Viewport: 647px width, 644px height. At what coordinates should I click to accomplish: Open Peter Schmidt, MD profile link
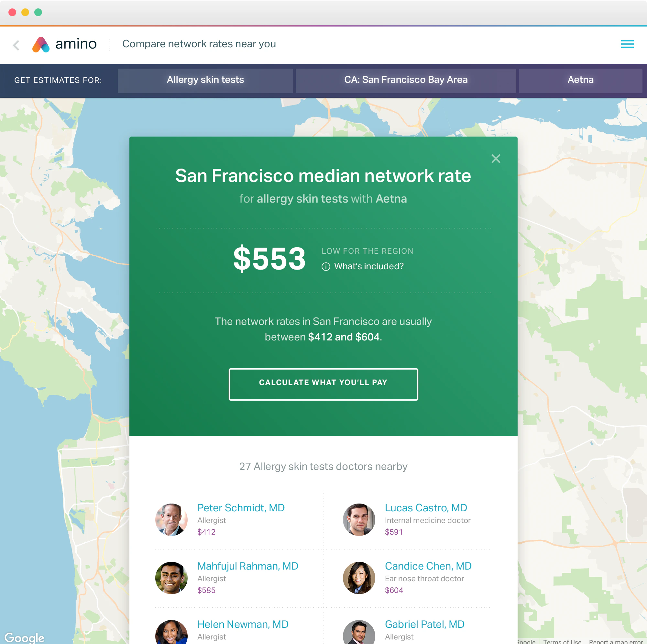coord(241,508)
